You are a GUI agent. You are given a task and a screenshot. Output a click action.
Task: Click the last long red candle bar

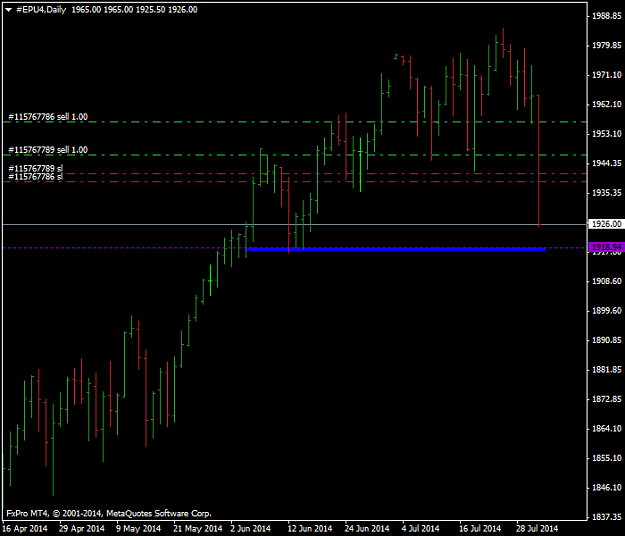point(539,161)
